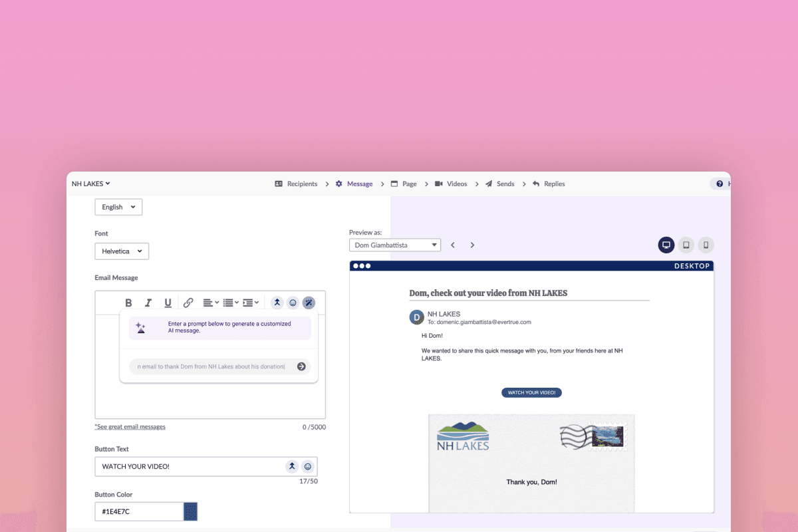Show next preview recipient
Image resolution: width=798 pixels, height=532 pixels.
pyautogui.click(x=472, y=245)
